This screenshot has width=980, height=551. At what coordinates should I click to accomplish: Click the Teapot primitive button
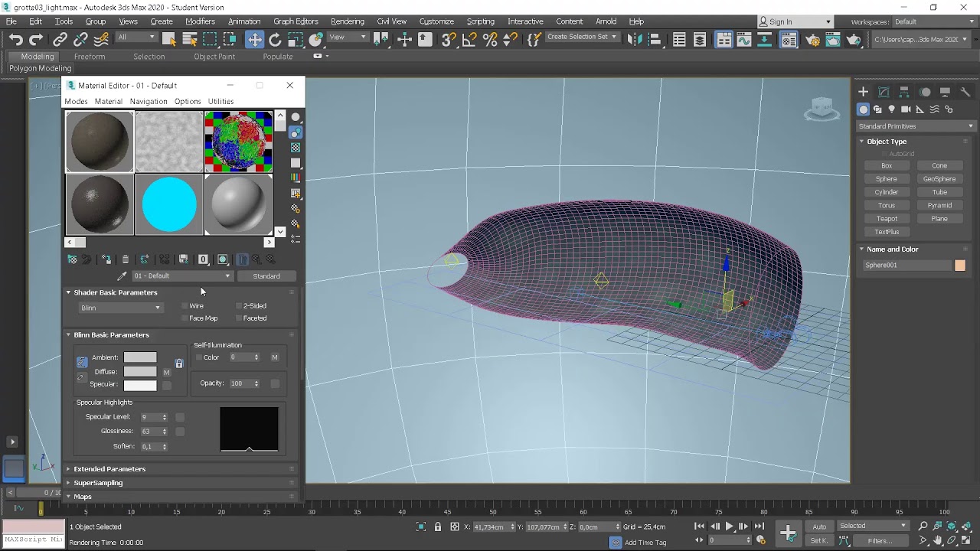point(887,219)
